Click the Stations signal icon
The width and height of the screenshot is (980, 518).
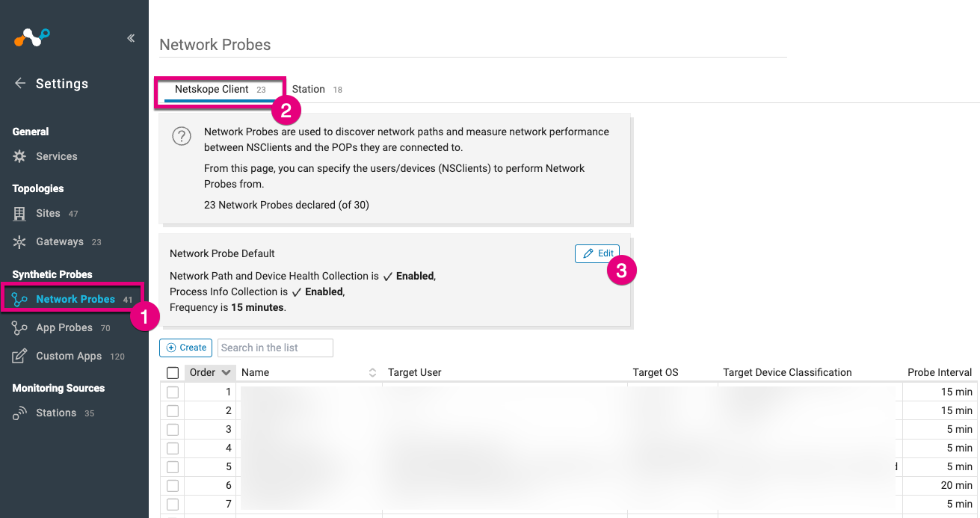20,413
